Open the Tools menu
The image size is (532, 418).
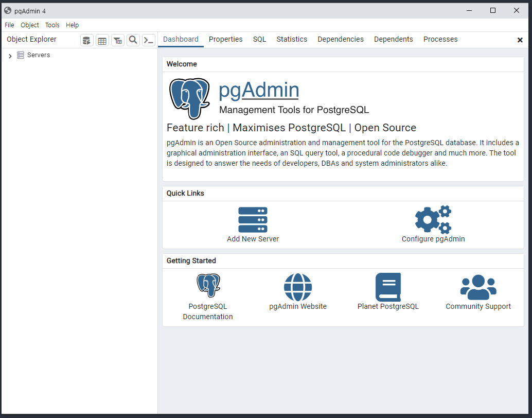(52, 25)
